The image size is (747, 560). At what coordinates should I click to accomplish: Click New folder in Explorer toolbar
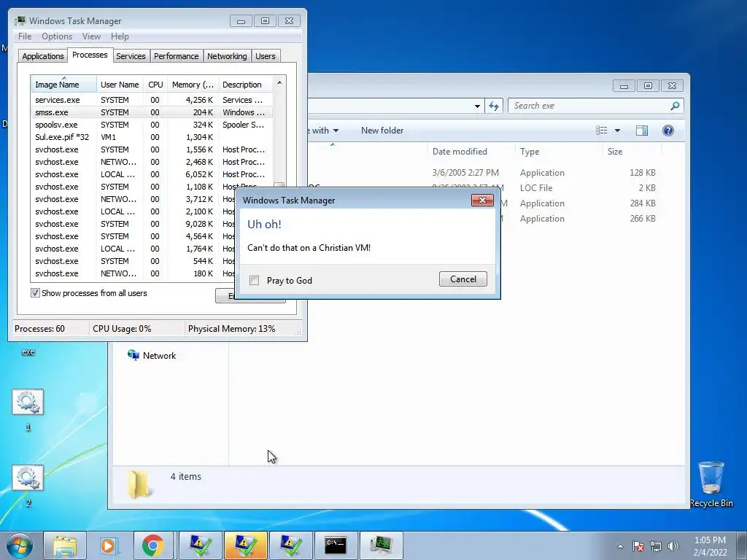(382, 131)
